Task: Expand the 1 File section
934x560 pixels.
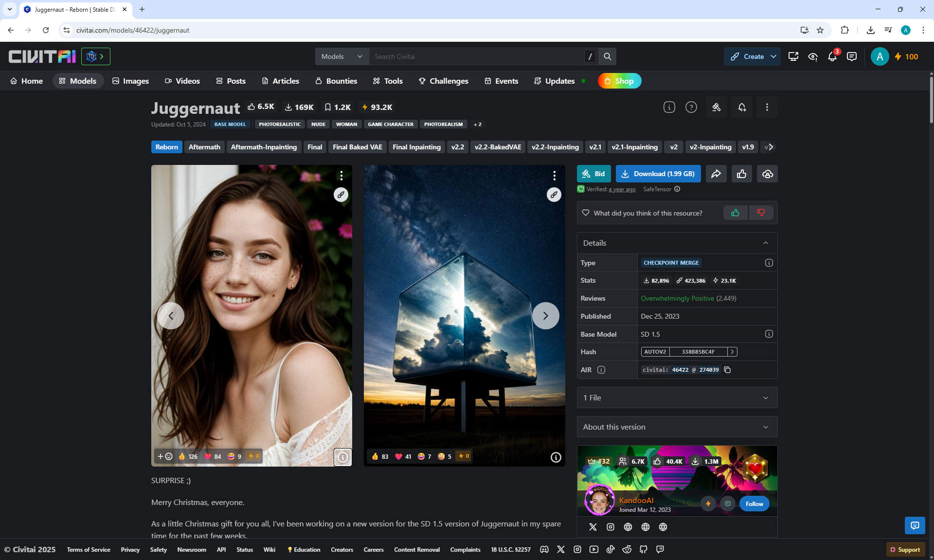Action: coord(677,397)
